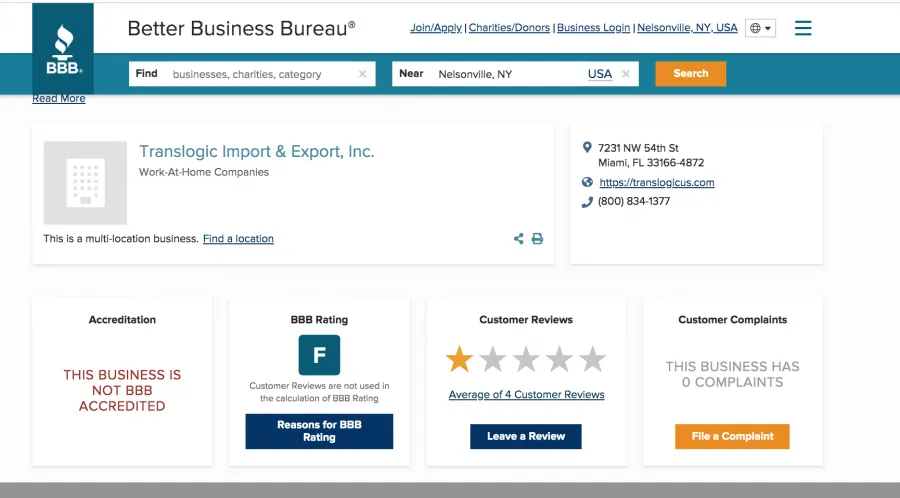This screenshot has height=498, width=900.
Task: Open the globe language dropdown
Action: point(761,28)
